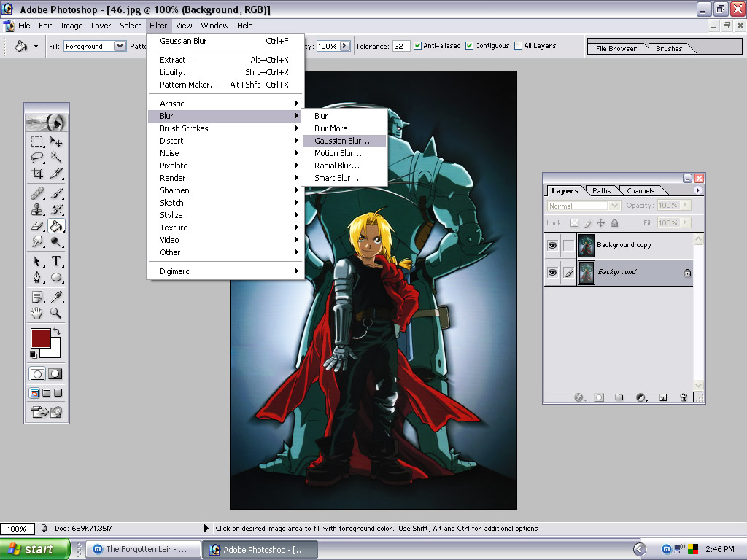
Task: Switch to The Forgotten Lair taskbar window
Action: [143, 550]
